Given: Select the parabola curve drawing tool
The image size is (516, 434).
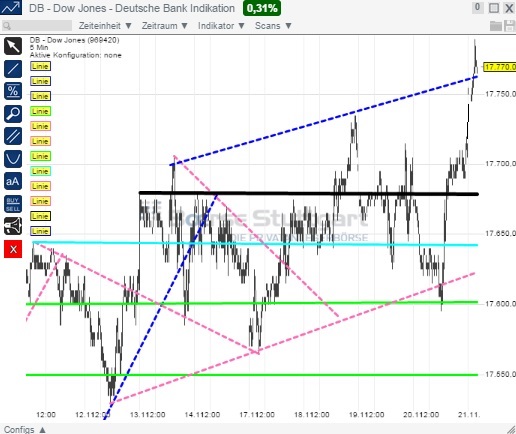Looking at the screenshot, I should tap(13, 159).
